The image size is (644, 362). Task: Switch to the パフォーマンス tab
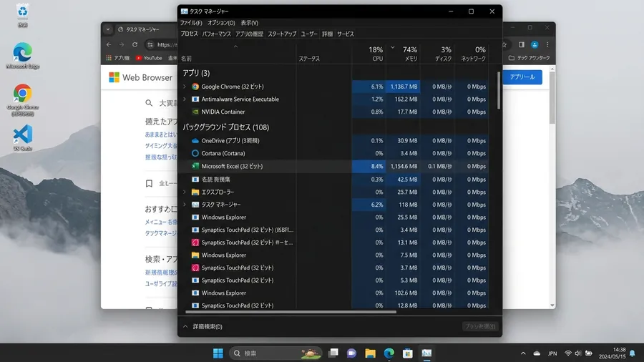click(x=216, y=34)
